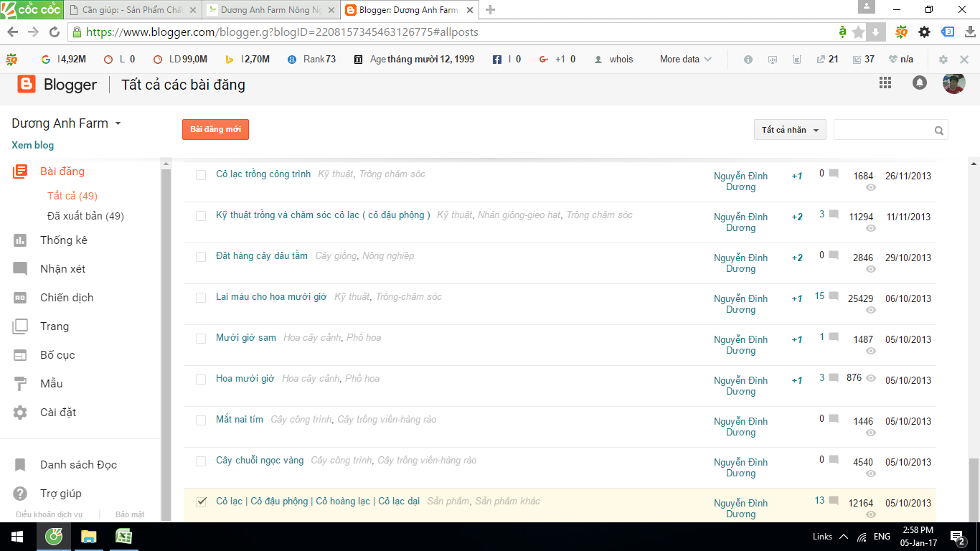Expand the 'More data' dropdown
Screen dimensions: 980x551
pyautogui.click(x=685, y=60)
